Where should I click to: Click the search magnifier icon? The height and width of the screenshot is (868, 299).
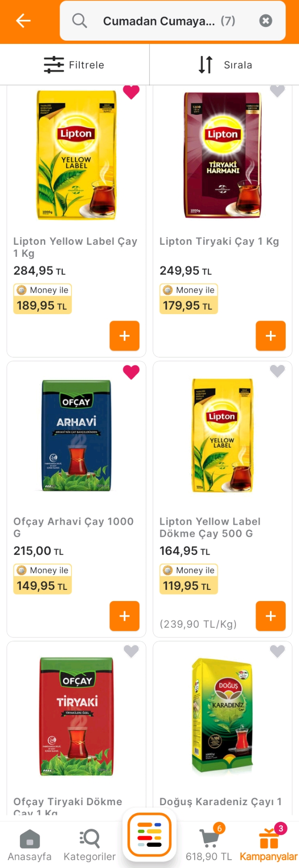point(79,21)
